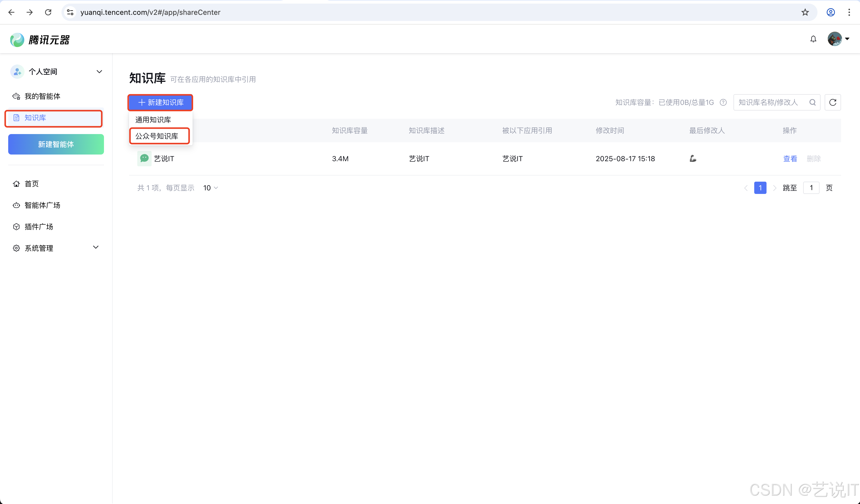Open the per-page count dropdown showing 10
The image size is (860, 504).
click(x=211, y=188)
